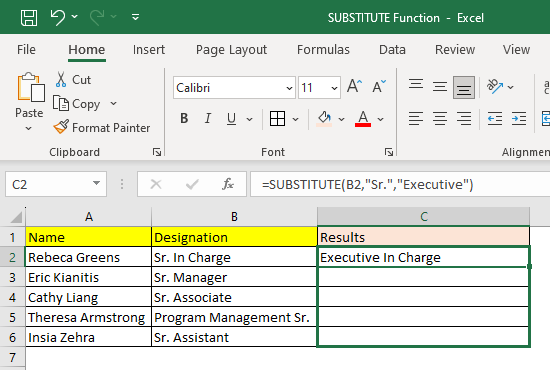Select column C header
This screenshot has width=550, height=370.
[x=424, y=217]
